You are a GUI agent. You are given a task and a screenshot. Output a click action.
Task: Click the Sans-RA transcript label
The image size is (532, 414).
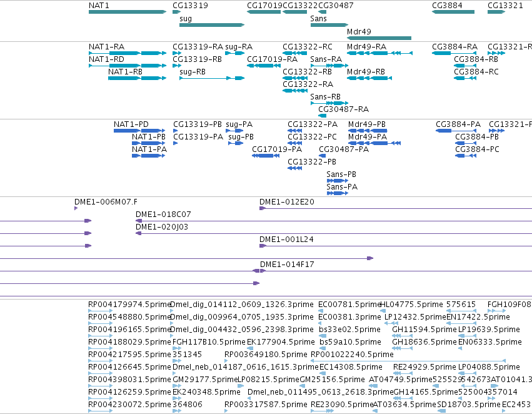pos(326,59)
